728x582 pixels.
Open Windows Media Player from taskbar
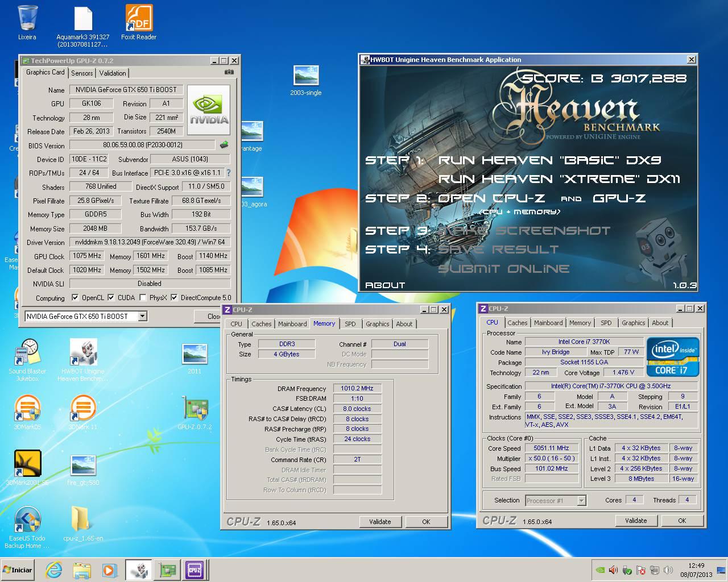[x=109, y=570]
